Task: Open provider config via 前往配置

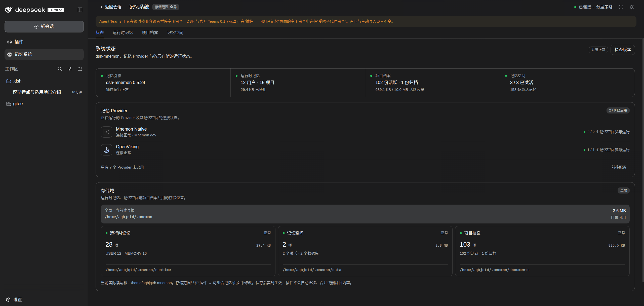Action: point(619,167)
